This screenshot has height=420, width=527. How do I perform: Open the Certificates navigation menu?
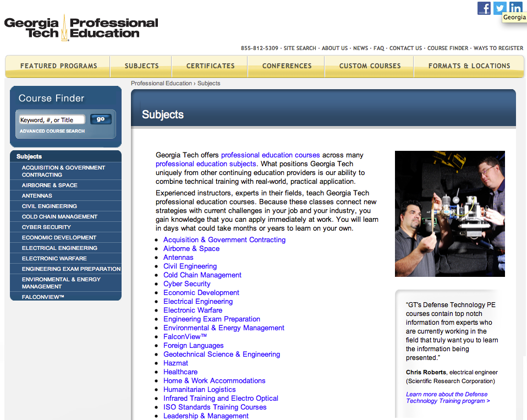210,66
